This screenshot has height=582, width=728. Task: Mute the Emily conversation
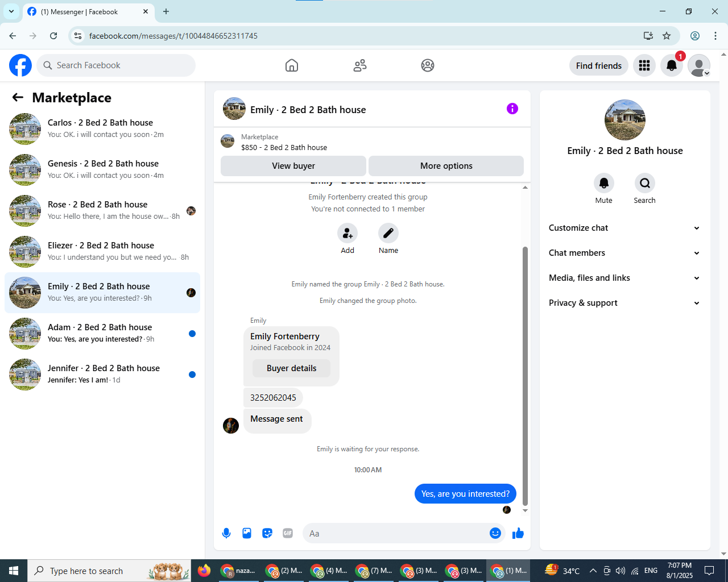tap(604, 183)
